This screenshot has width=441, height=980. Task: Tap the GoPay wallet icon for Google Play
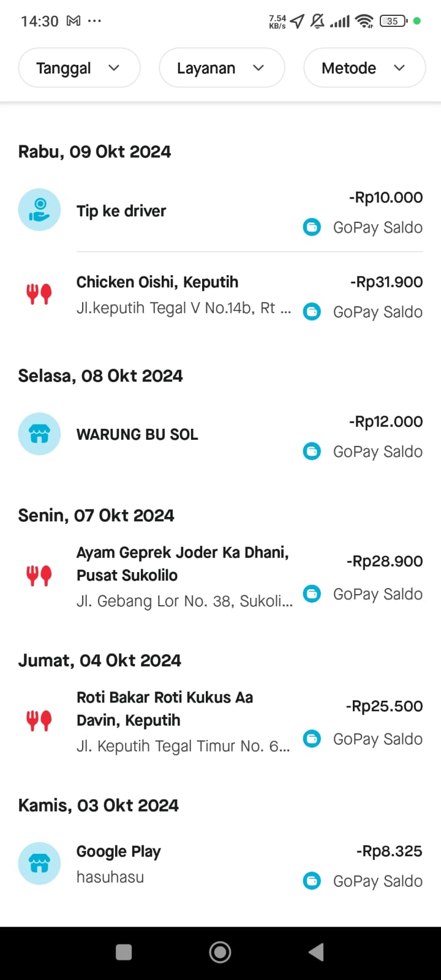[312, 881]
